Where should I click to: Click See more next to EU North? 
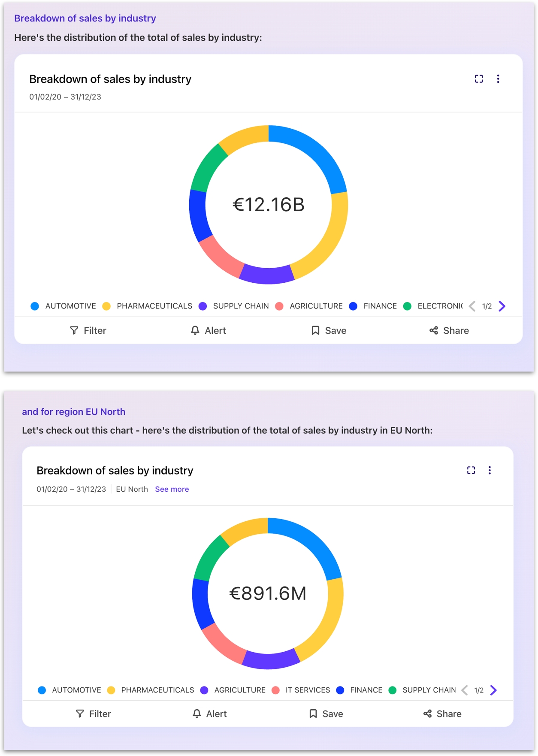click(172, 489)
